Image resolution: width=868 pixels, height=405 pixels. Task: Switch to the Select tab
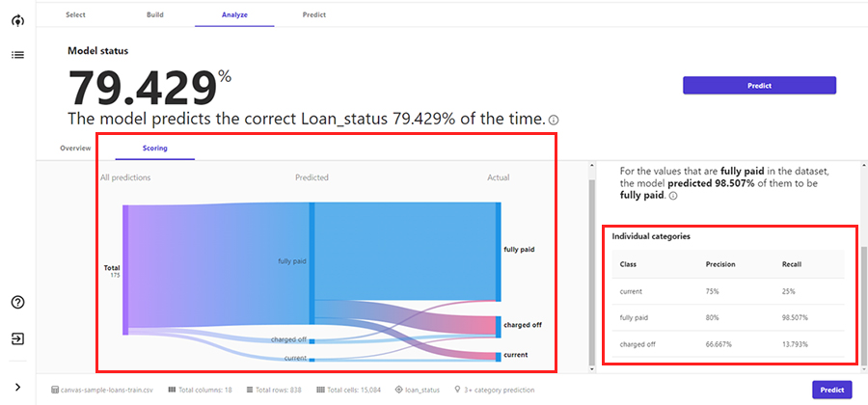point(75,15)
